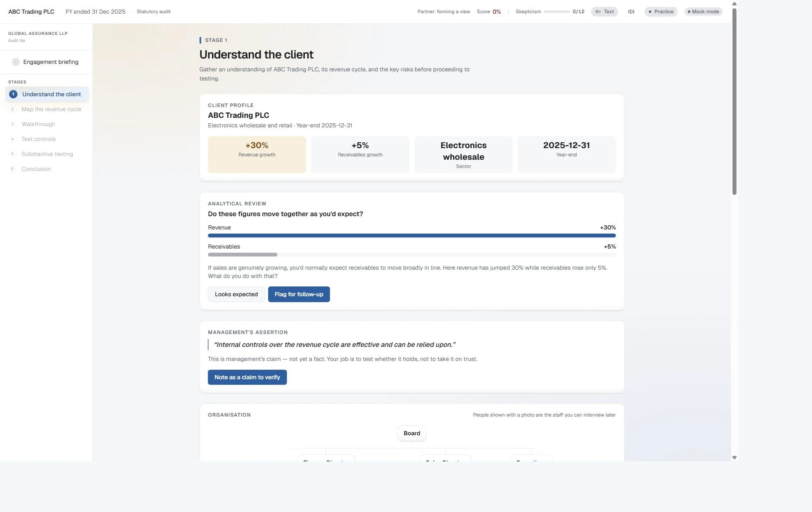The height and width of the screenshot is (512, 812).
Task: Open the Engagement briefing item
Action: click(x=46, y=62)
